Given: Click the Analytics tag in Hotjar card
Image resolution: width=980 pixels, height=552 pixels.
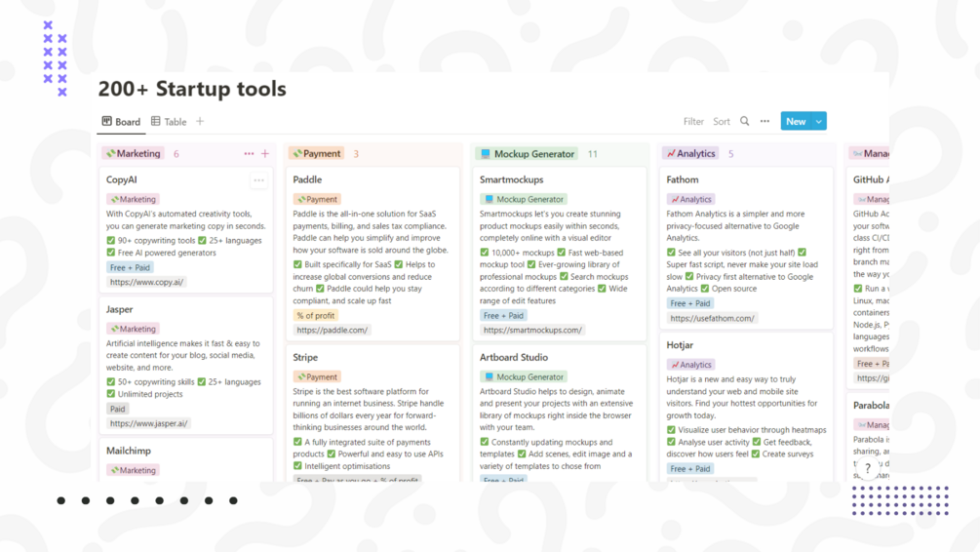Looking at the screenshot, I should (690, 365).
